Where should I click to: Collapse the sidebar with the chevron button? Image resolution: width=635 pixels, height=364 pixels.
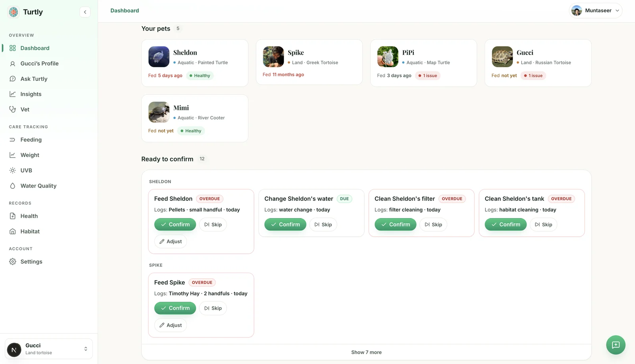point(85,12)
